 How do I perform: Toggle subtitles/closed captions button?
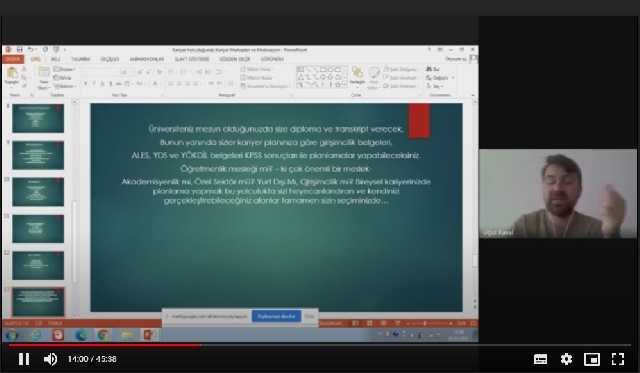pyautogui.click(x=540, y=359)
